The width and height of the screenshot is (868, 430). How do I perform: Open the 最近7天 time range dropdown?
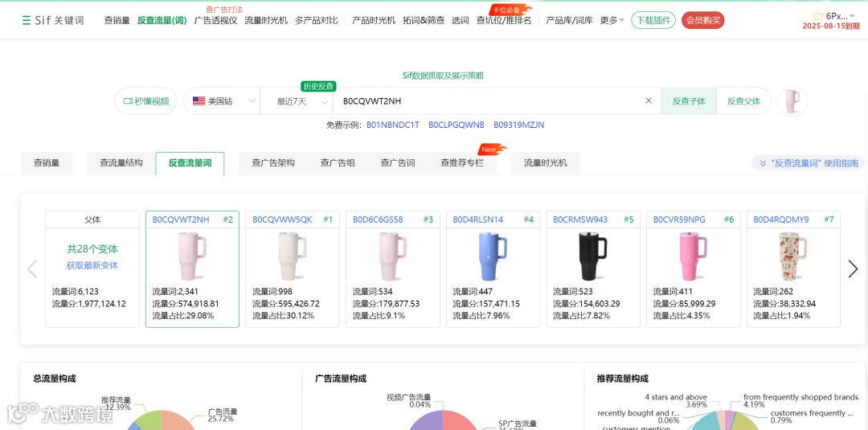click(x=297, y=101)
